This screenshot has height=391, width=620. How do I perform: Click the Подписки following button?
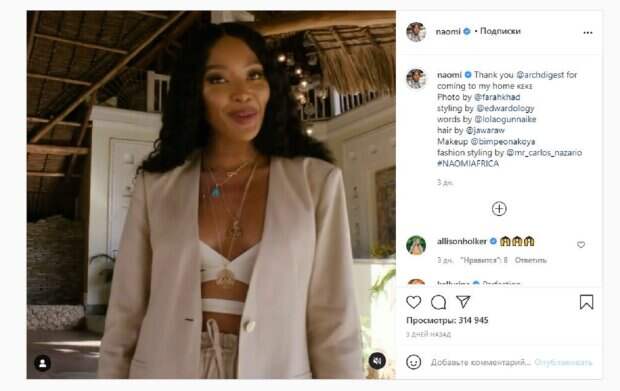pos(500,31)
